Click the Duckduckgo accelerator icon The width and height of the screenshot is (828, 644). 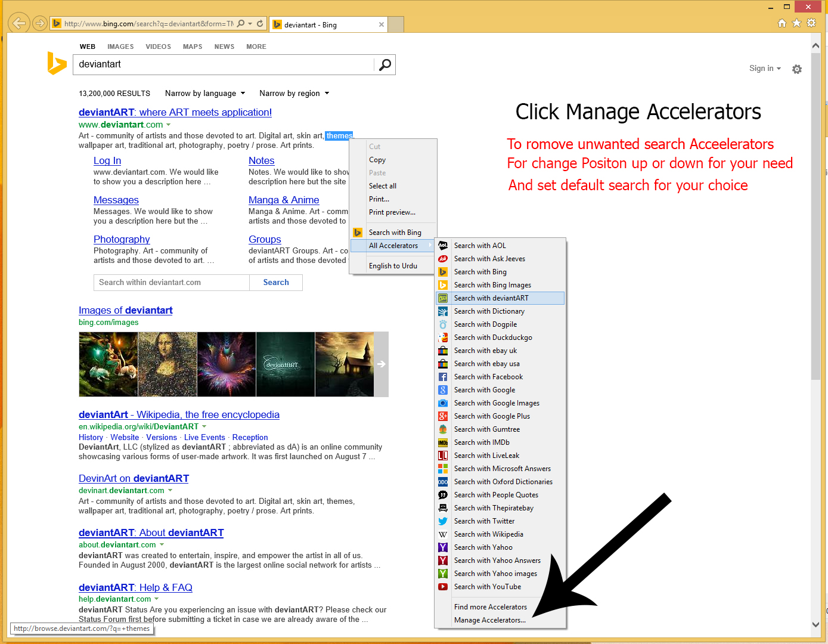coord(443,338)
